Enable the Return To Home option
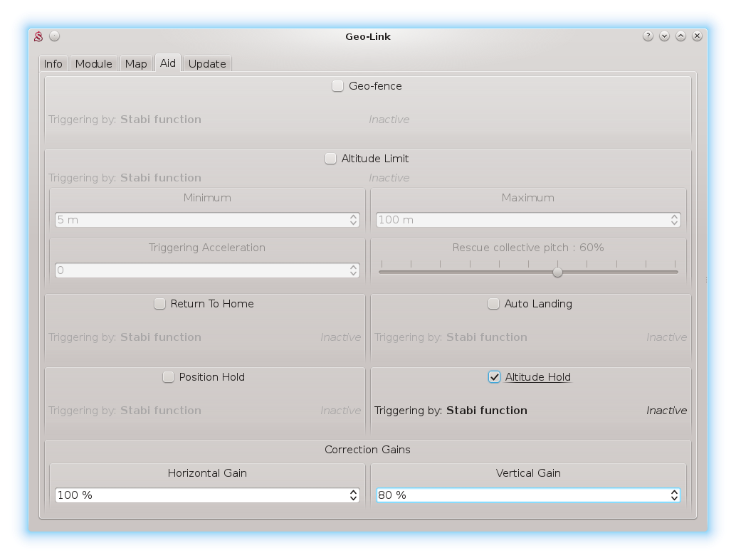This screenshot has height=560, width=736. (160, 304)
